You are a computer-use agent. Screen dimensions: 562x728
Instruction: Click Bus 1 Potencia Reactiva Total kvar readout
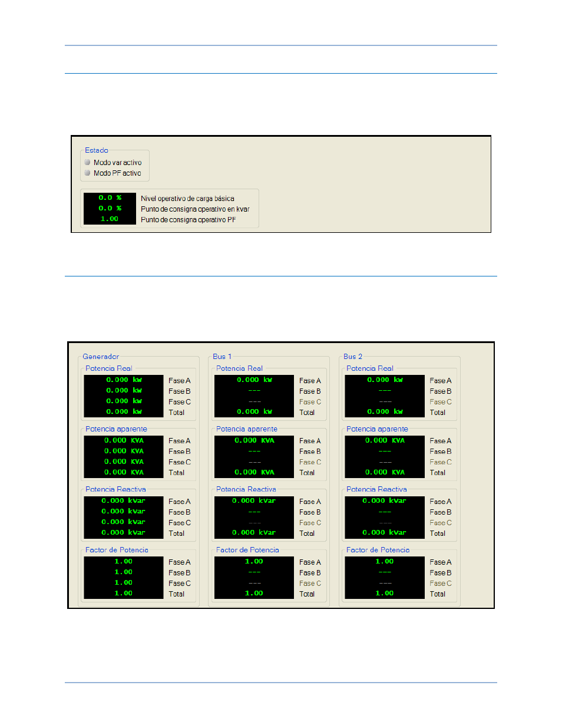pos(254,533)
